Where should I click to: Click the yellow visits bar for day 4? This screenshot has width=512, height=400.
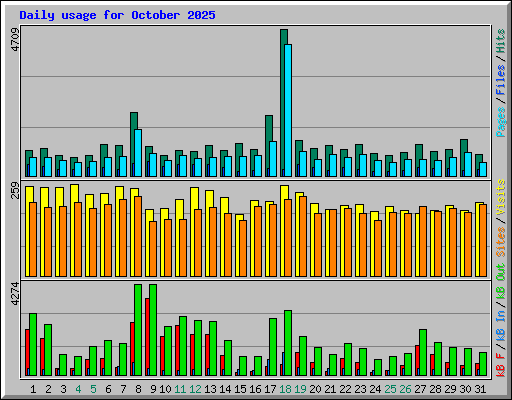tap(73, 230)
